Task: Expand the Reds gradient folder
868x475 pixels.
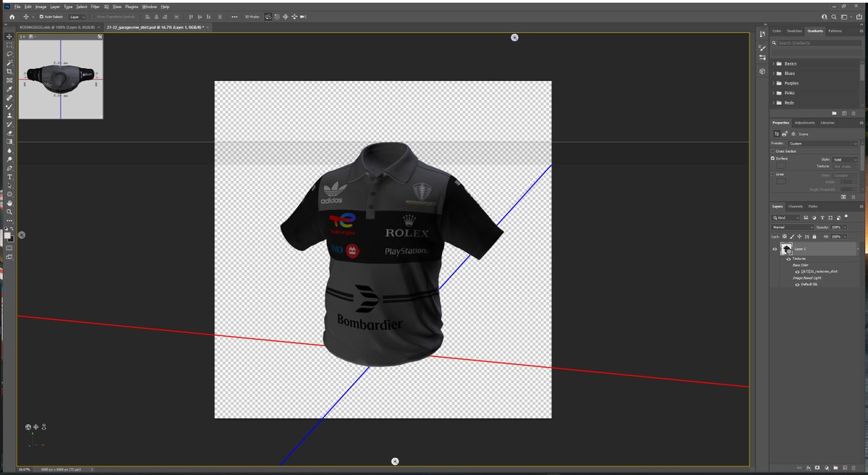Action: [773, 103]
